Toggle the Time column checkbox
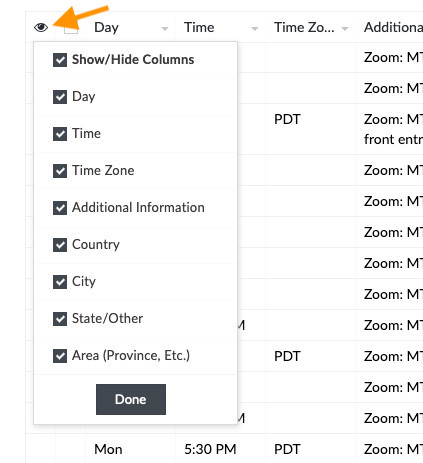 pos(60,134)
